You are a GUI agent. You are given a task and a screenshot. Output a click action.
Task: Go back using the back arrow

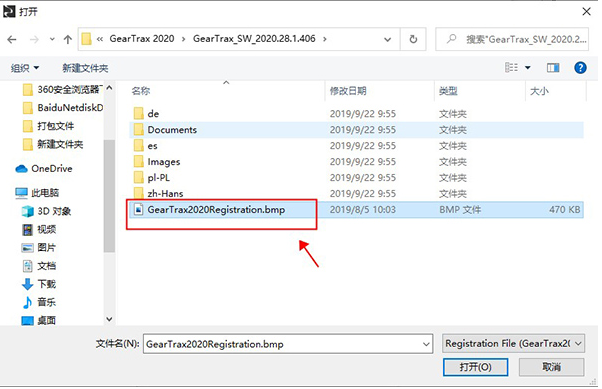tap(12, 39)
